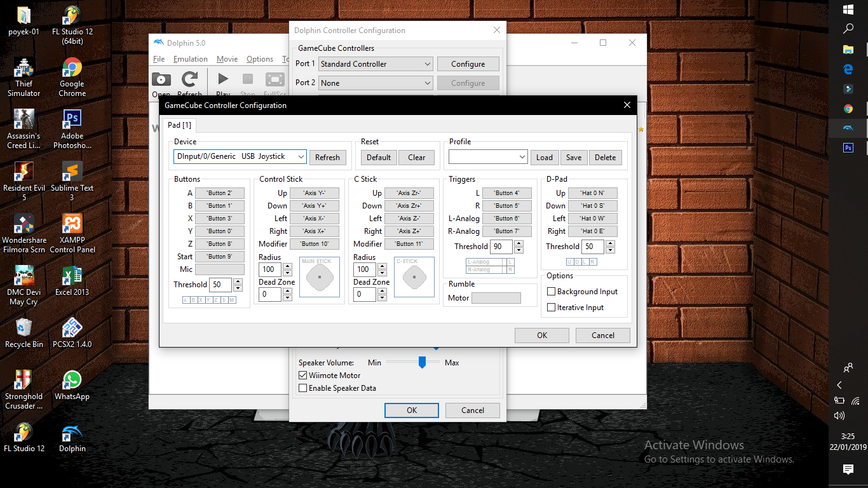
Task: Click the Dolphin icon in the taskbar
Action: [848, 128]
